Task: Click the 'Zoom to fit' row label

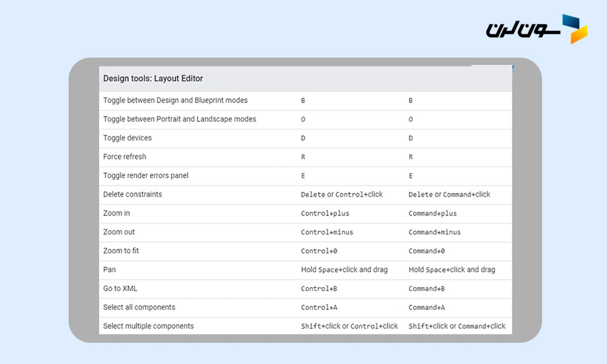Action: point(121,251)
